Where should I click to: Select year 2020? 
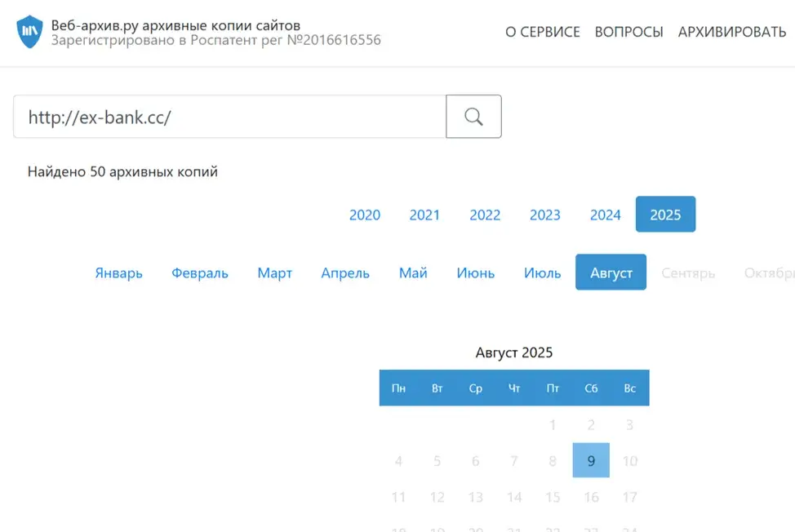pos(365,215)
